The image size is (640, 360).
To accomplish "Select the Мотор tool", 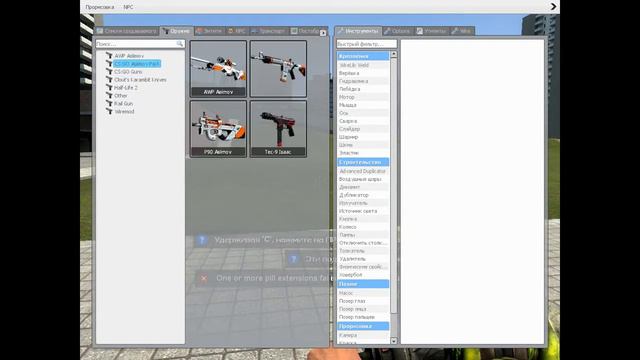I will pos(363,97).
